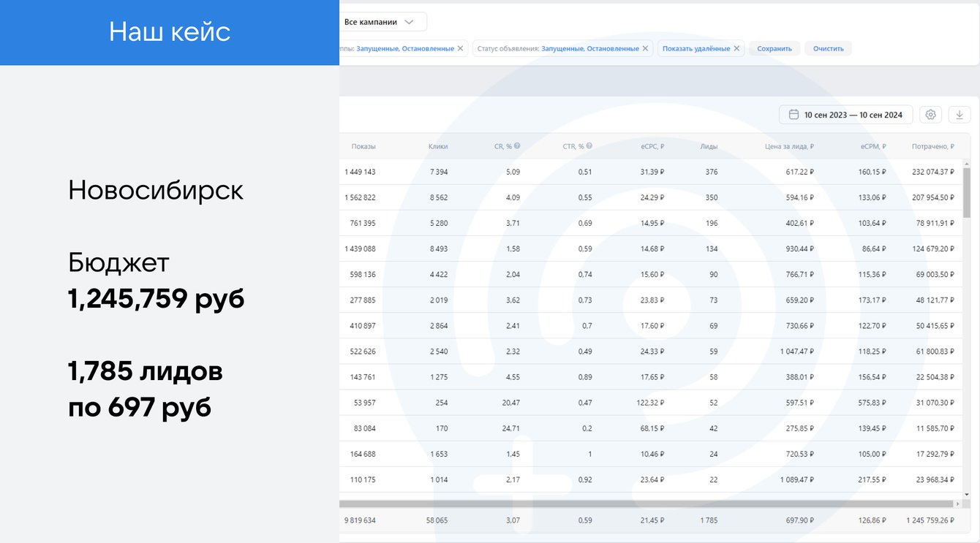The width and height of the screenshot is (980, 543).
Task: Click the download report icon
Action: (960, 115)
